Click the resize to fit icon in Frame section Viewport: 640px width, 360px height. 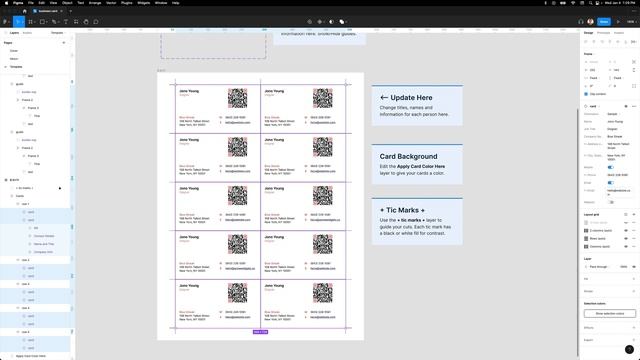(x=634, y=62)
